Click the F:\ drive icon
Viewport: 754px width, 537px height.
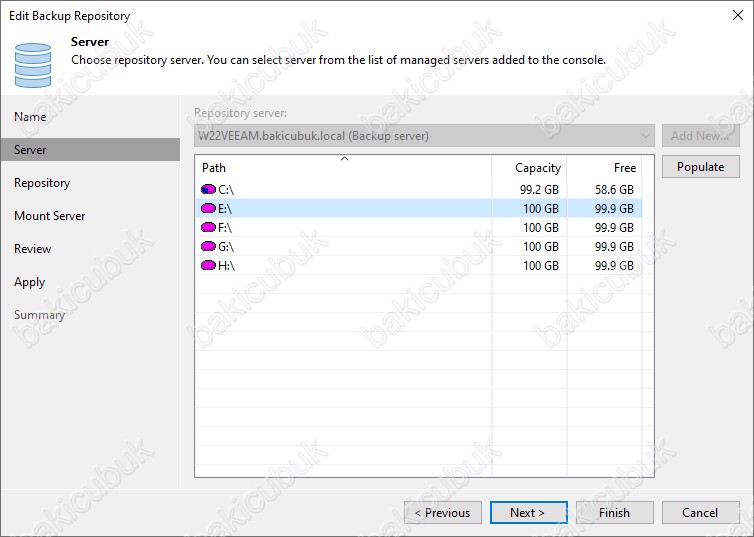point(208,227)
